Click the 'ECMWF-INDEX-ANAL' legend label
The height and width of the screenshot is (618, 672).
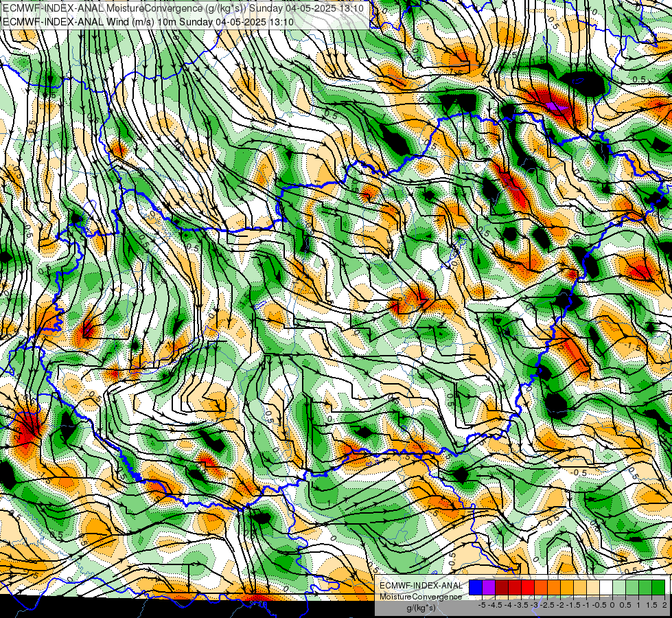coord(421,586)
